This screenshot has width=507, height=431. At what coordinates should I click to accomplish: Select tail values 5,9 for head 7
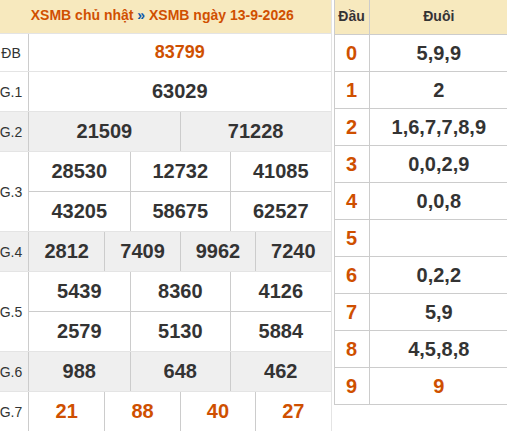point(439,312)
